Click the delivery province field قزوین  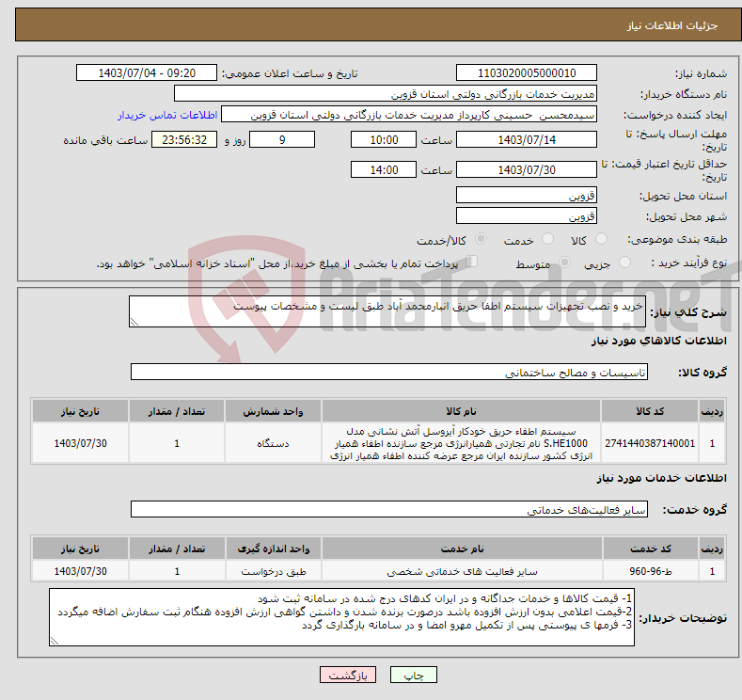(527, 195)
